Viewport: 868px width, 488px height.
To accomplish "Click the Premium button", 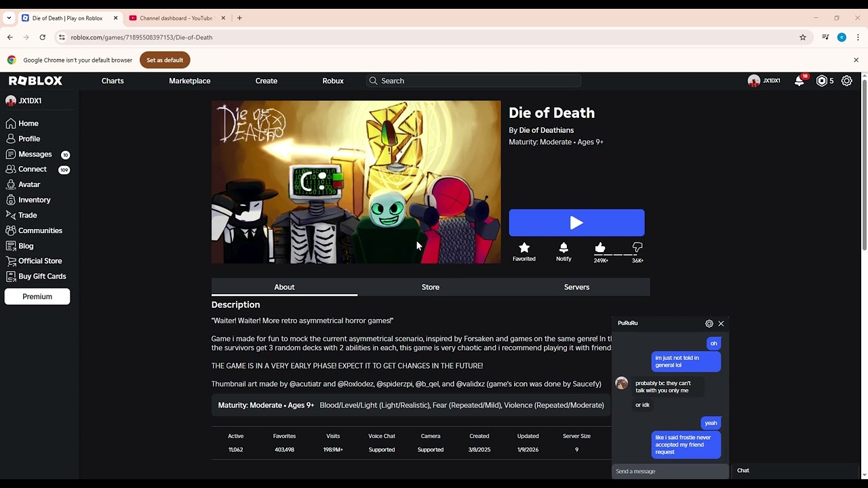I will [x=37, y=296].
